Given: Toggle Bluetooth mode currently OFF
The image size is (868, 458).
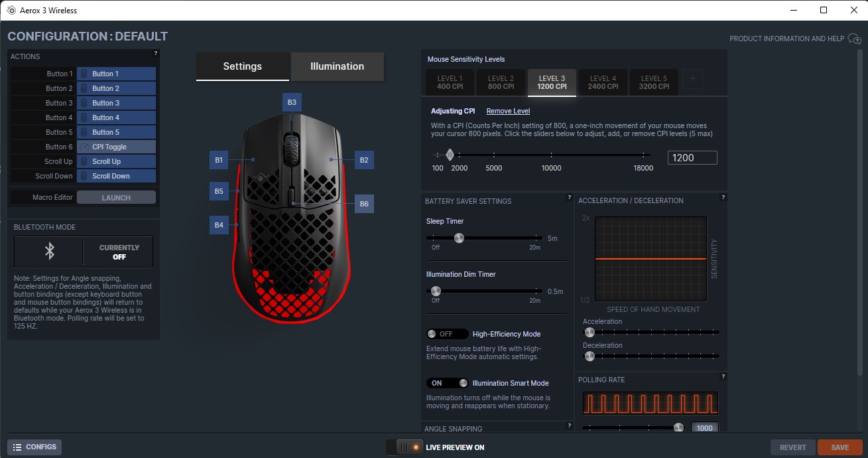Looking at the screenshot, I should click(x=119, y=252).
